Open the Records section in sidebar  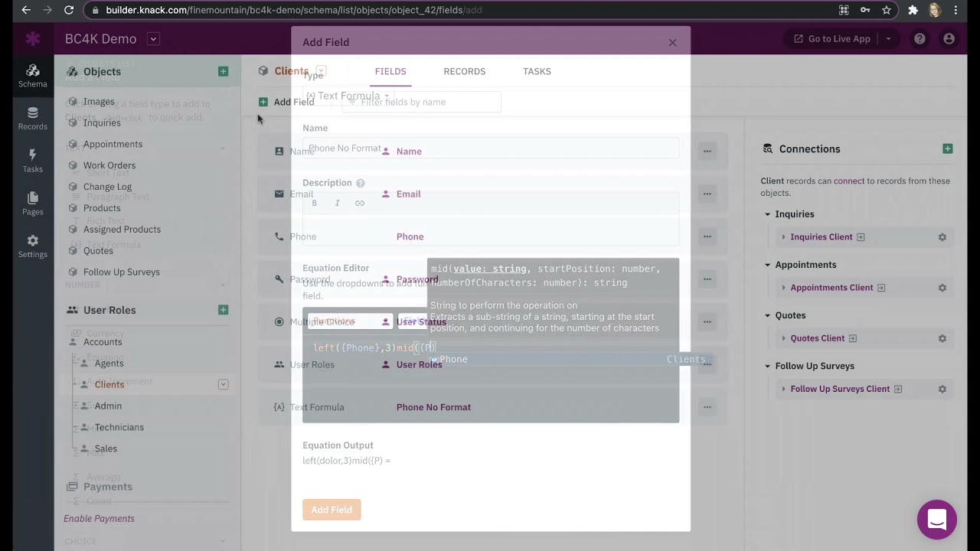(x=33, y=119)
